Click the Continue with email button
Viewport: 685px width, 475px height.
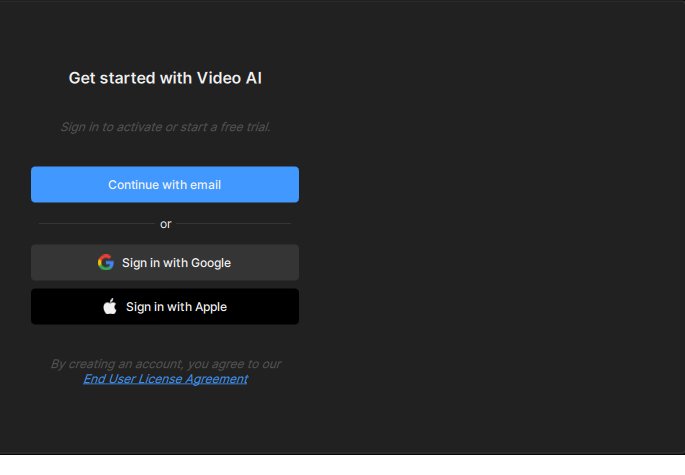(x=165, y=184)
